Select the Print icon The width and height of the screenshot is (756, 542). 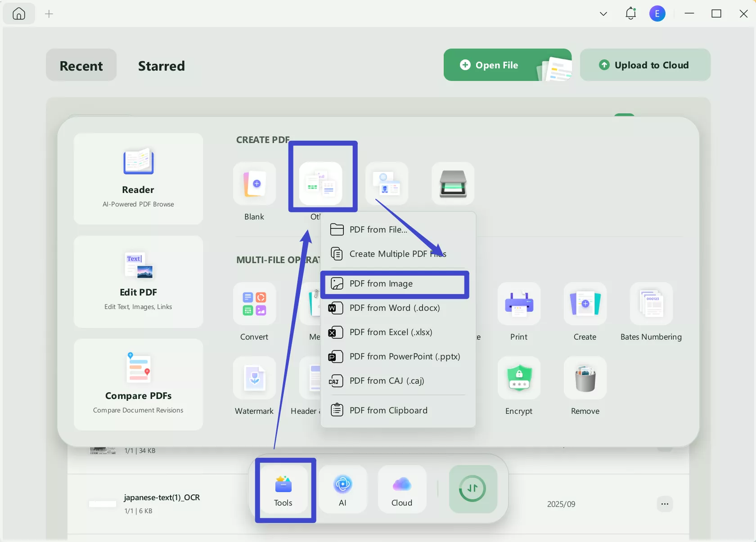(x=518, y=304)
